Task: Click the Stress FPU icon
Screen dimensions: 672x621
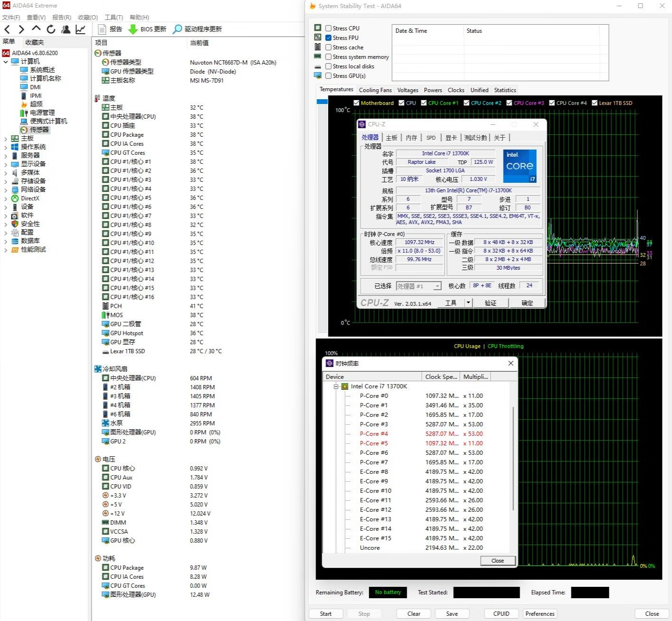Action: [317, 38]
